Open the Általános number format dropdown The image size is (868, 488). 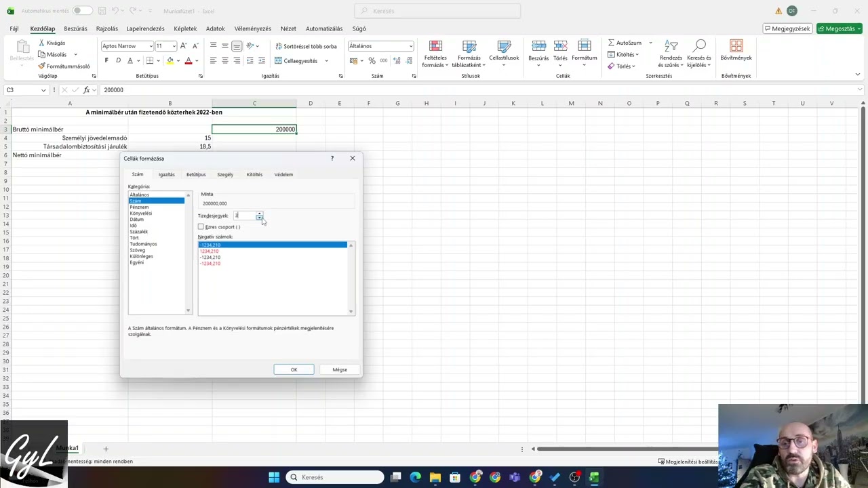pyautogui.click(x=410, y=46)
